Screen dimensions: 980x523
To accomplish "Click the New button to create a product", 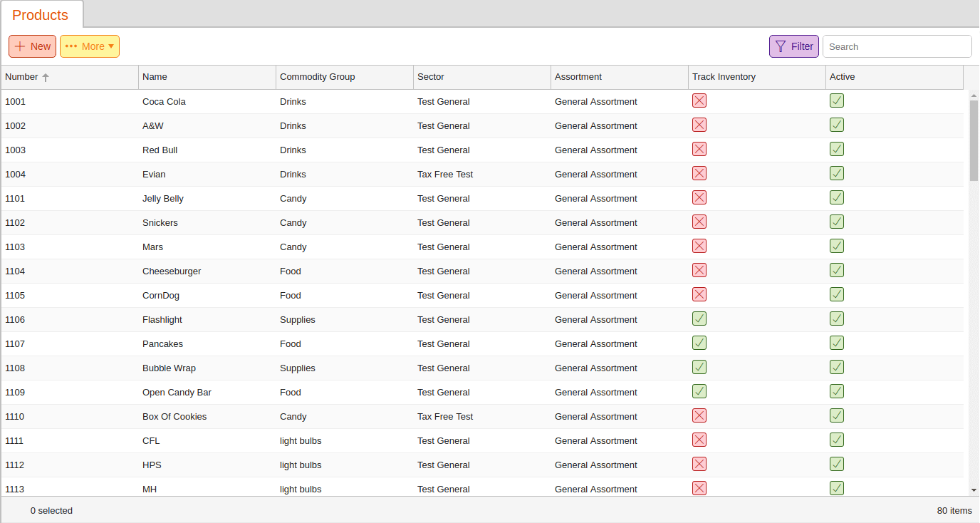I will 32,46.
